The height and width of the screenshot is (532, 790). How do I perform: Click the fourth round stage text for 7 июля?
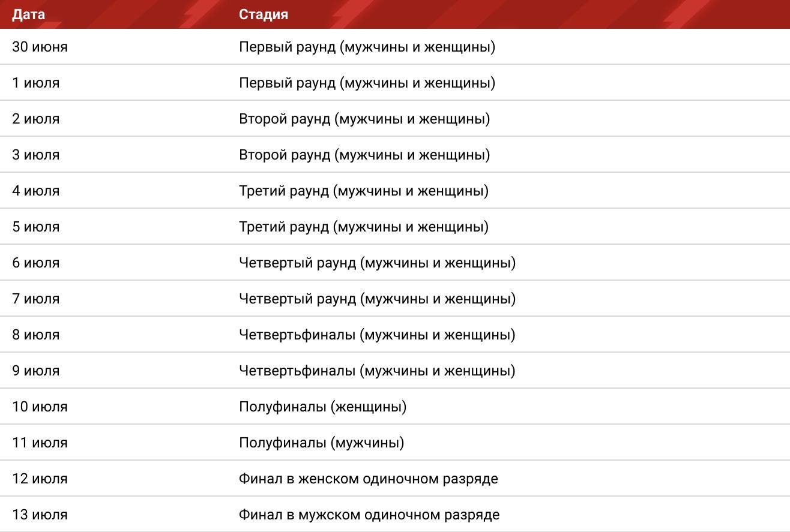pyautogui.click(x=377, y=299)
